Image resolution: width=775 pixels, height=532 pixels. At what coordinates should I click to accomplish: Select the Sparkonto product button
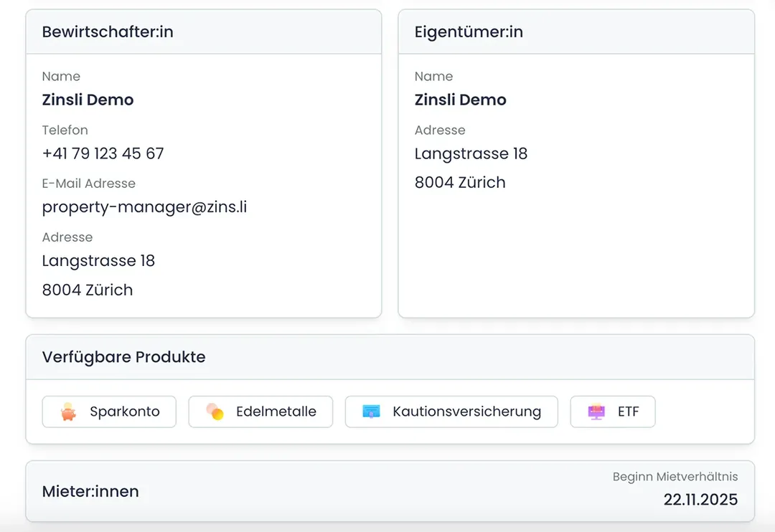click(109, 412)
